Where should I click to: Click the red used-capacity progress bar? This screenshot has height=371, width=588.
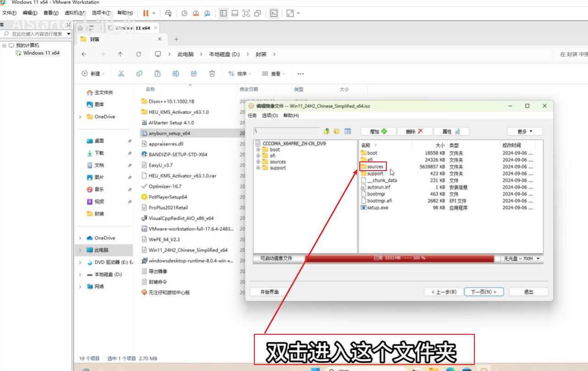399,259
